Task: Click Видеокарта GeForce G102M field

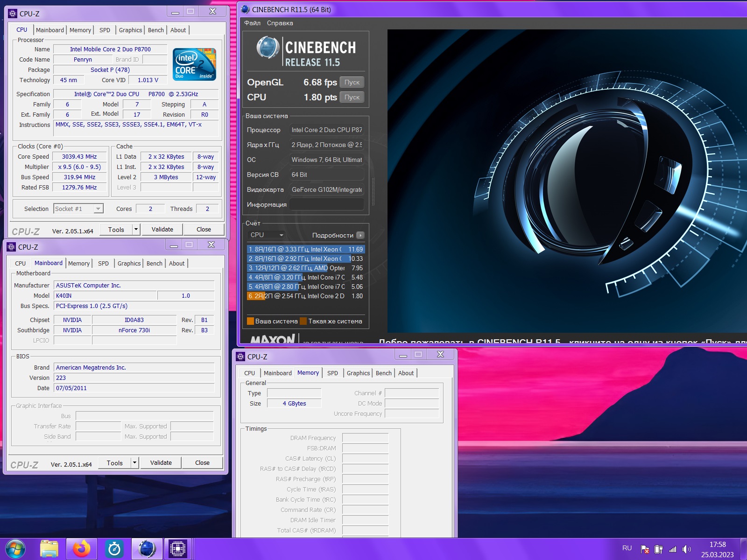Action: [x=326, y=189]
